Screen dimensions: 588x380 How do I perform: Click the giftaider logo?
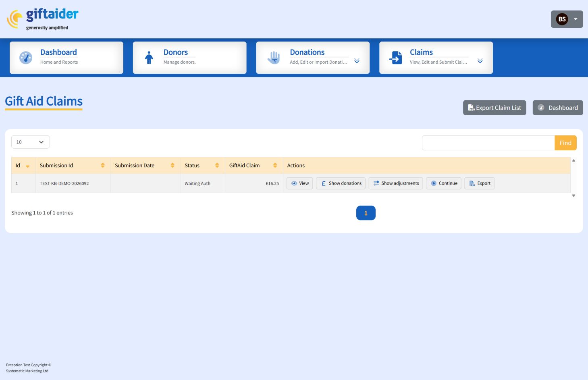43,19
